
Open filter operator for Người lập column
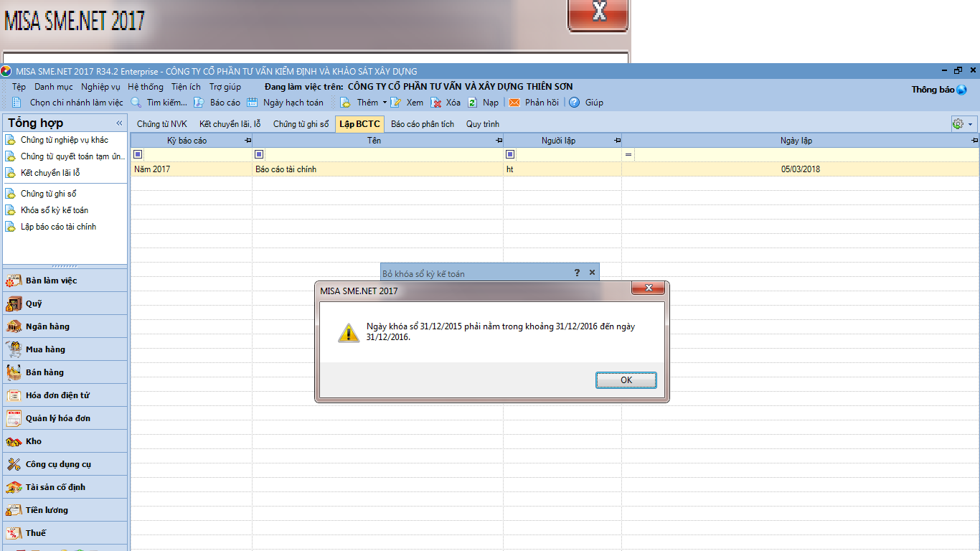point(510,154)
